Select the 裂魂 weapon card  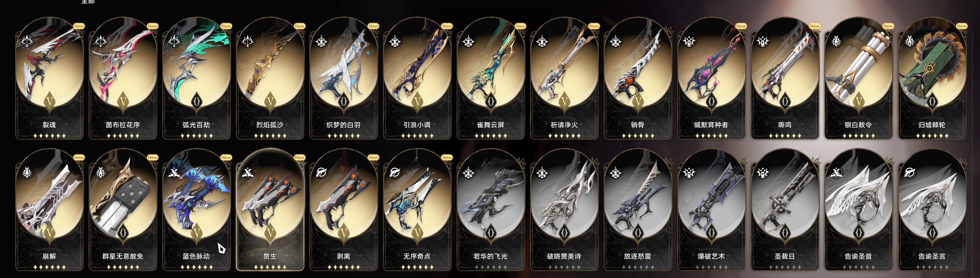50,78
